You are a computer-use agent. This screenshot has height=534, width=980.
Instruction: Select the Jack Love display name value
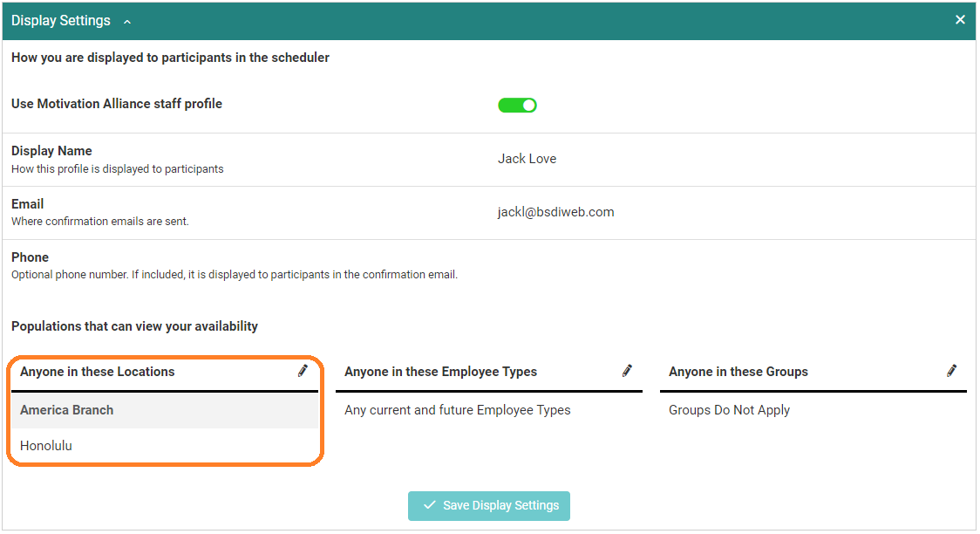tap(527, 159)
